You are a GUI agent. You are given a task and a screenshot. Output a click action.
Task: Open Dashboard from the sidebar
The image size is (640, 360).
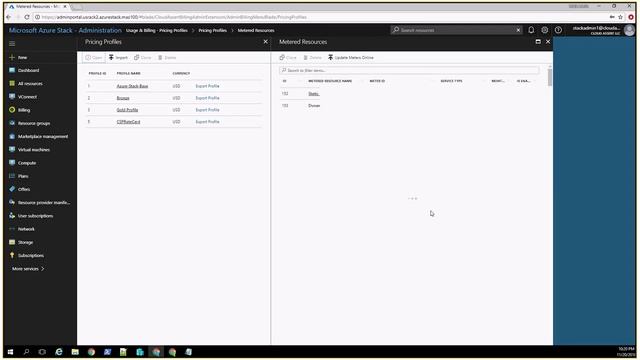click(x=29, y=71)
